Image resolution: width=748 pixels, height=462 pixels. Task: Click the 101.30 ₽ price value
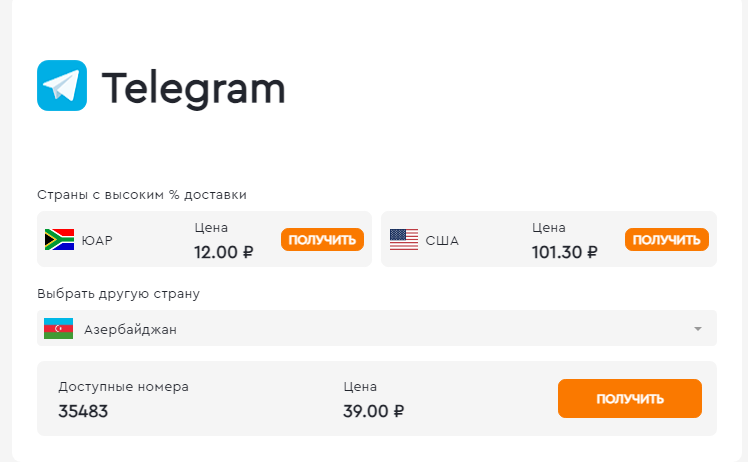click(x=564, y=252)
